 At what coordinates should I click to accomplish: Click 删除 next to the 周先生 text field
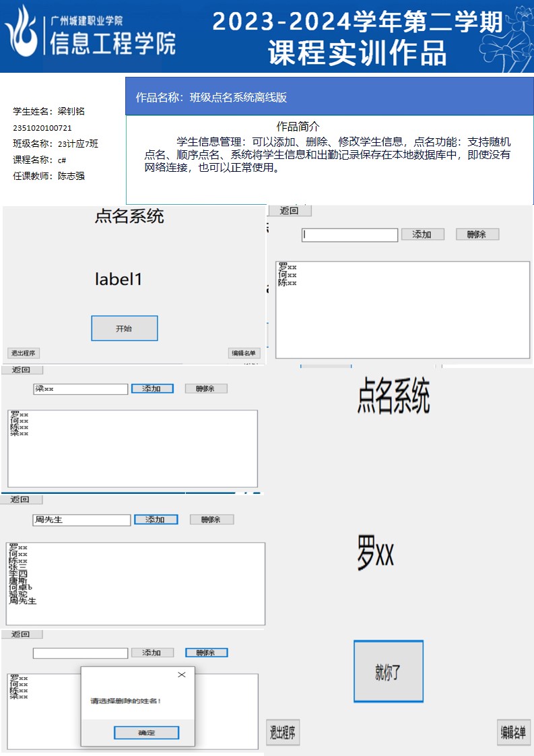pos(211,519)
